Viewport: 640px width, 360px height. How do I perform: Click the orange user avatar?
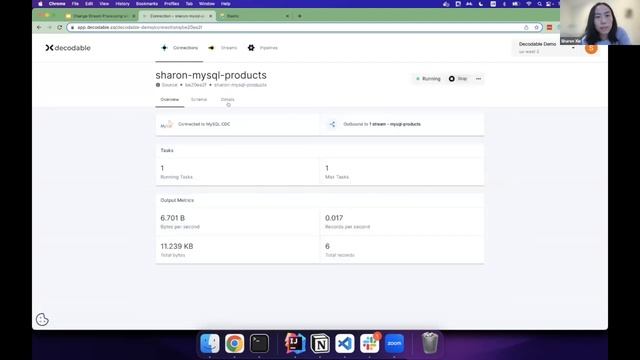tap(591, 48)
